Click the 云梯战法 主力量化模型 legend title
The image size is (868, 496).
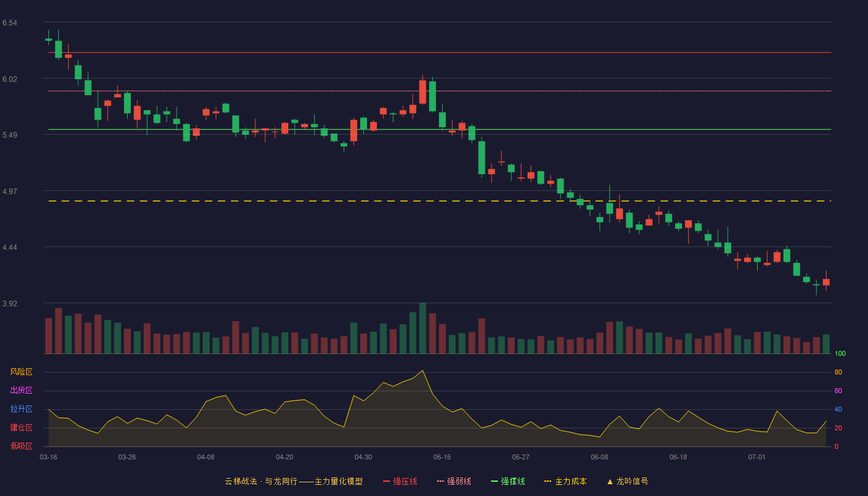coord(293,481)
